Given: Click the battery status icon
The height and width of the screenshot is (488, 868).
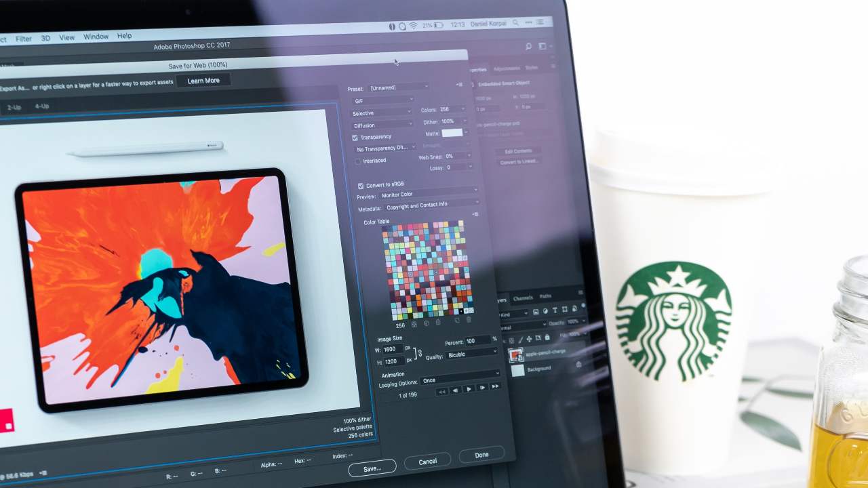Looking at the screenshot, I should 439,25.
